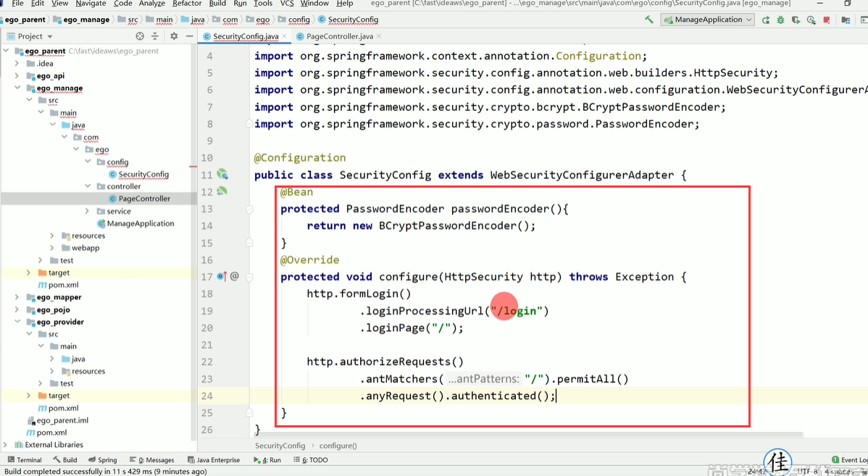Hide the Project tool window

[189, 36]
